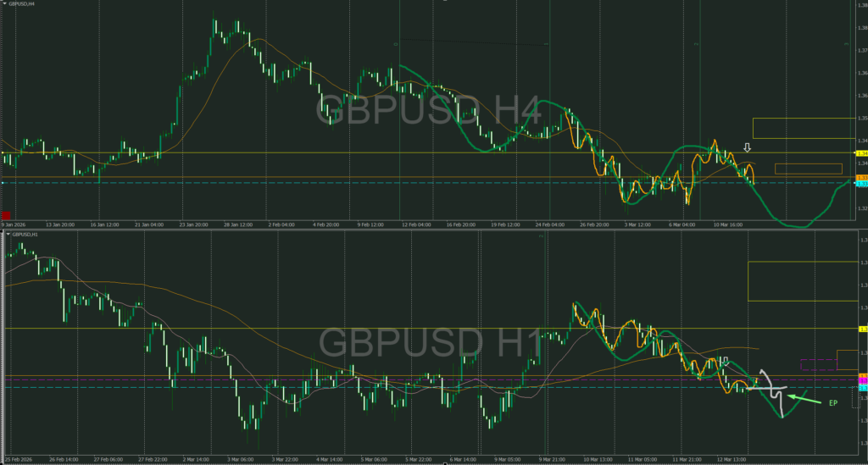Viewport: 868px width, 465px height.
Task: Open the GBPUSD,H1 chart menu triangle
Action: coord(5,233)
